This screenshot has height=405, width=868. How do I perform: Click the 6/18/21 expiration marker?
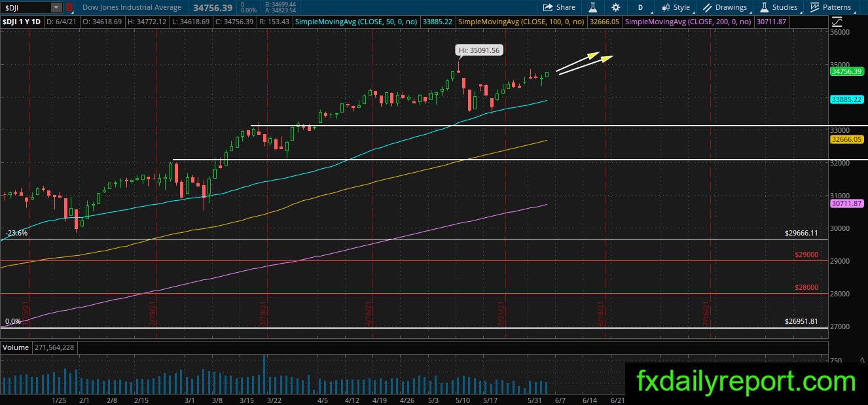click(x=600, y=312)
